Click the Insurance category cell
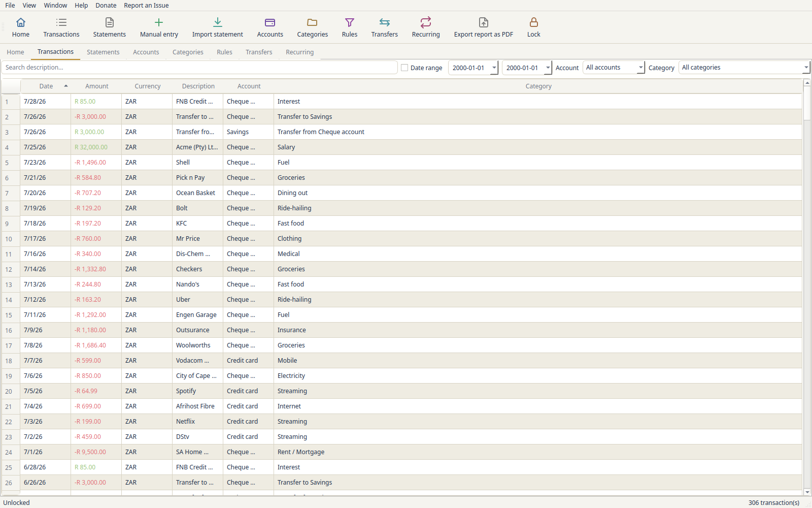This screenshot has height=508, width=812. (538, 330)
